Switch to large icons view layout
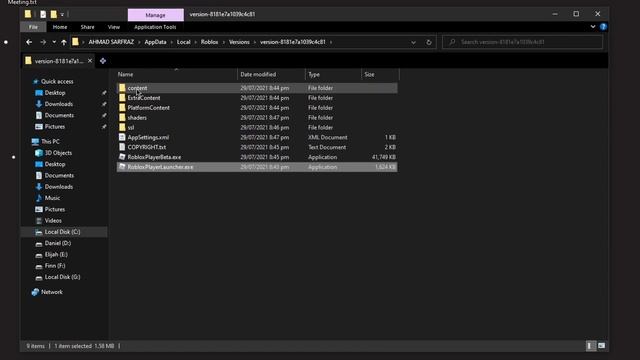 602,346
